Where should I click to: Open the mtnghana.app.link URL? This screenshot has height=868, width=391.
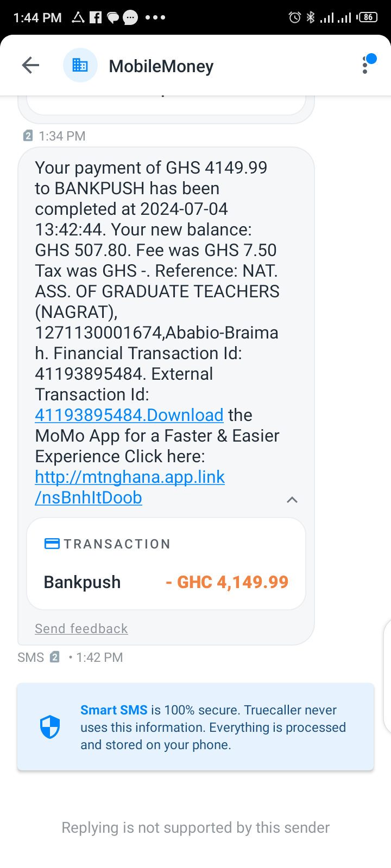(x=130, y=477)
